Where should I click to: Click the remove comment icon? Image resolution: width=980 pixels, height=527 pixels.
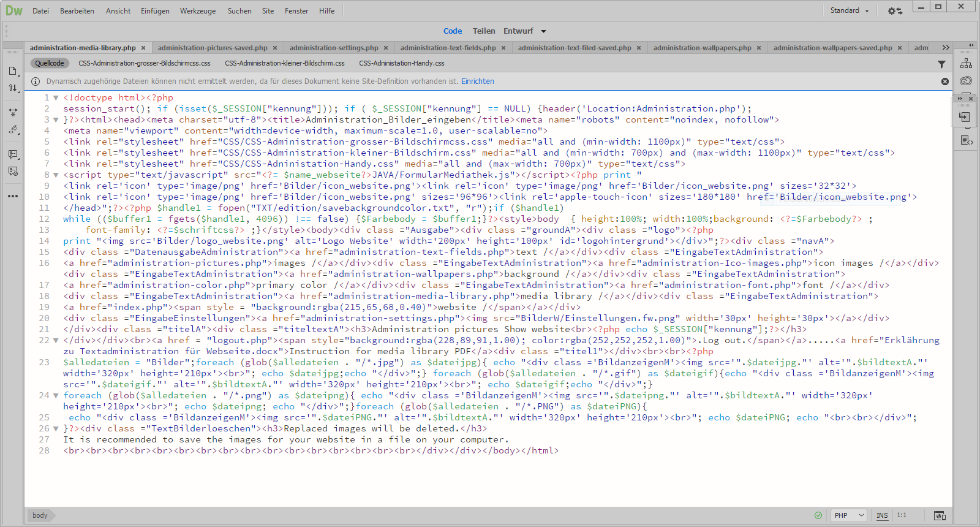click(13, 172)
